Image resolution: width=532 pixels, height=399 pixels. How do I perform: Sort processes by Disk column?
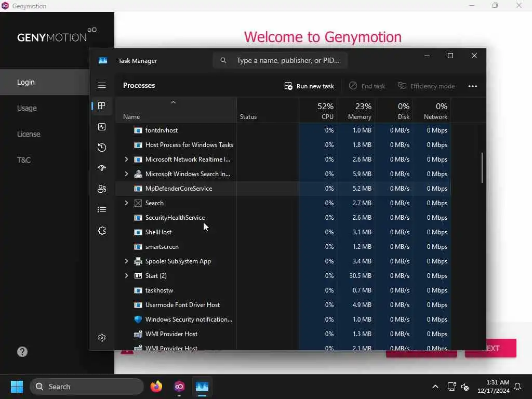(394, 110)
